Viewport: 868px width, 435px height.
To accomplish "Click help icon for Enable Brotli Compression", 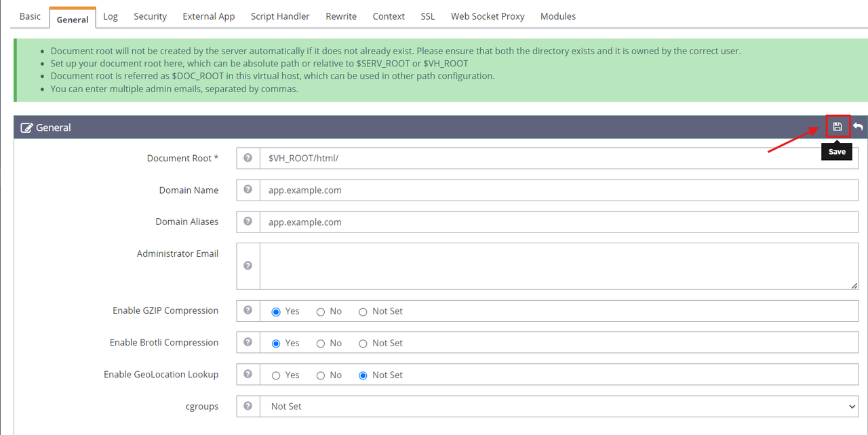I will pos(248,342).
